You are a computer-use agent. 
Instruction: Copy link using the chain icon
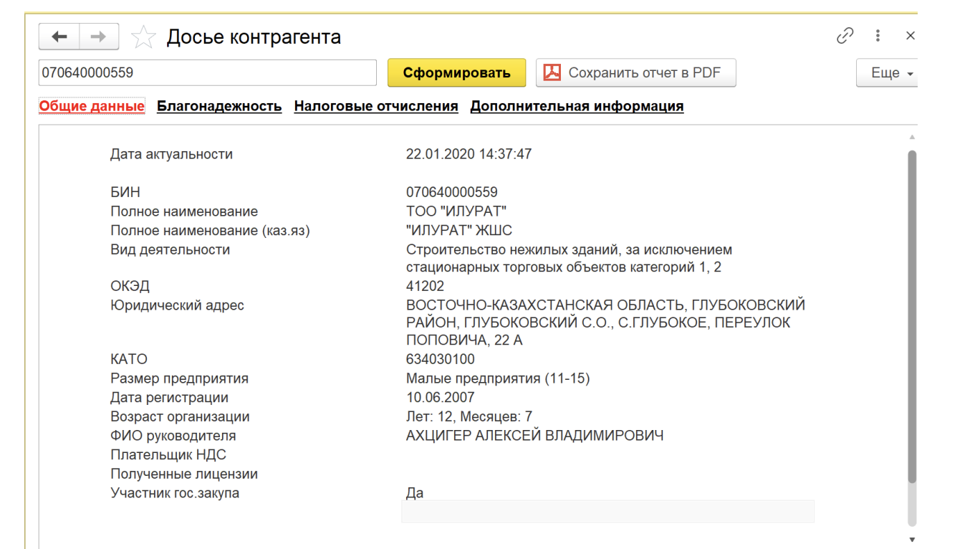(x=845, y=36)
